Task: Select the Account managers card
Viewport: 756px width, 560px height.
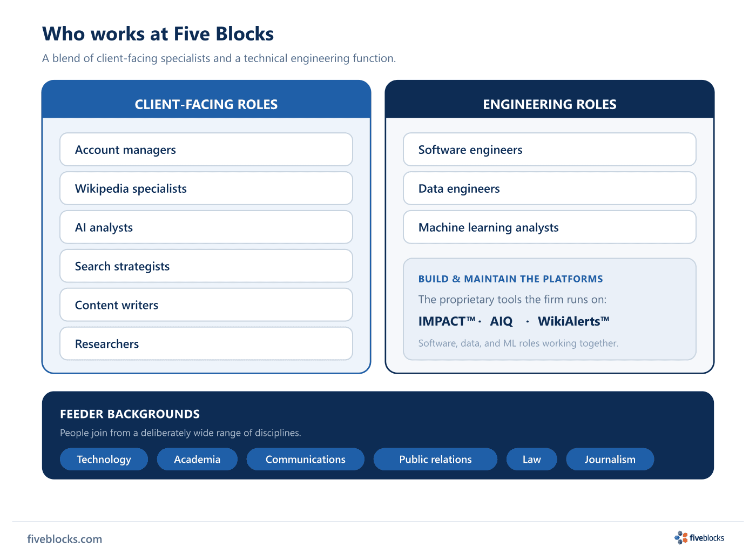Action: tap(206, 150)
